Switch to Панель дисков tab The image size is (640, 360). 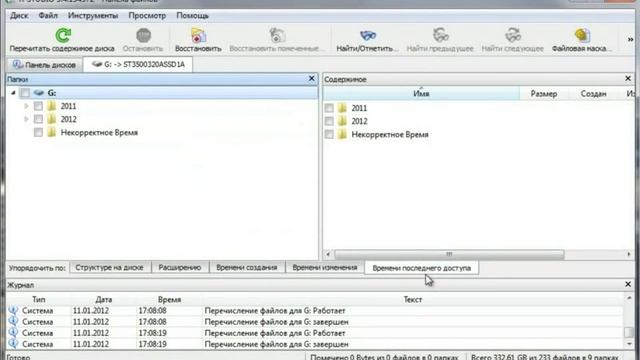(x=44, y=65)
